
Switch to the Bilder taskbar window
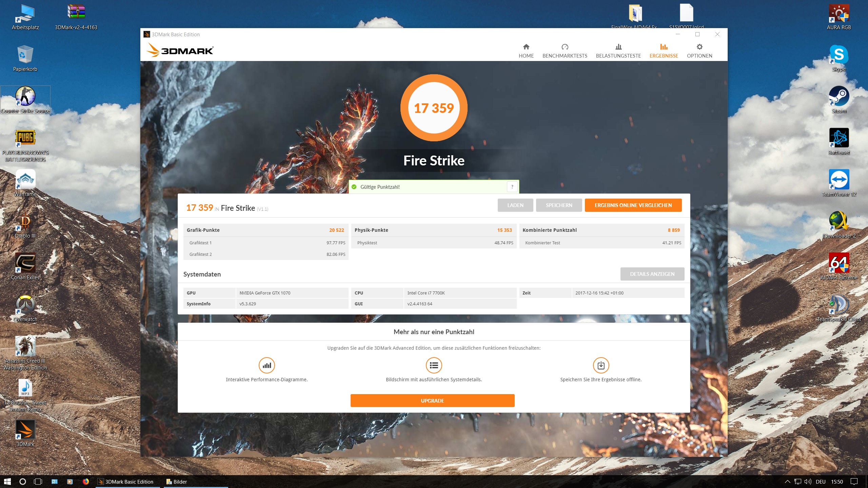coord(177,482)
